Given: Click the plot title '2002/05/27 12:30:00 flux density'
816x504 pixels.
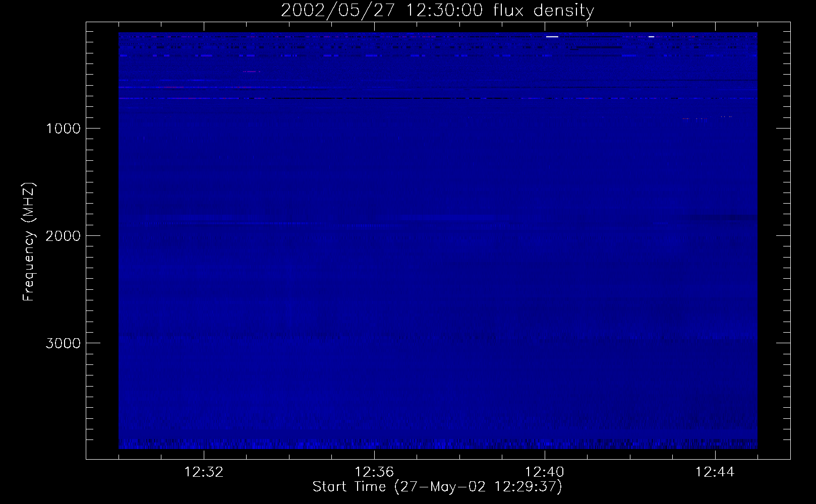Looking at the screenshot, I should (x=437, y=10).
